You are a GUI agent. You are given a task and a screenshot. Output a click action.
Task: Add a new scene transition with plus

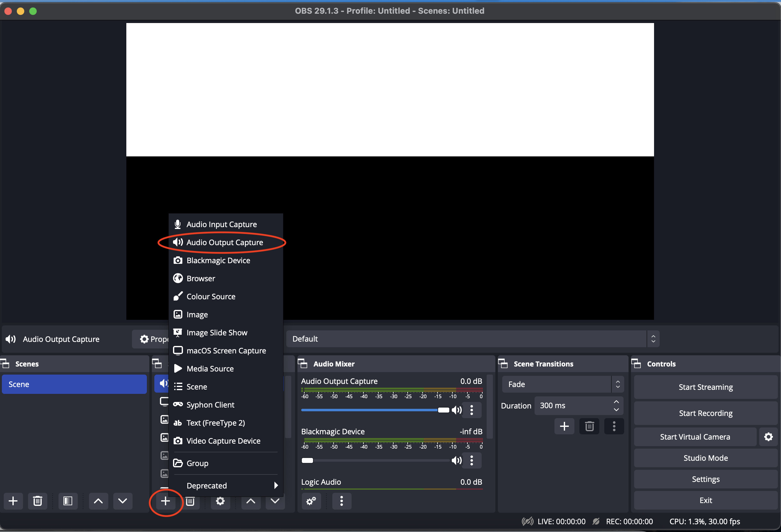564,427
